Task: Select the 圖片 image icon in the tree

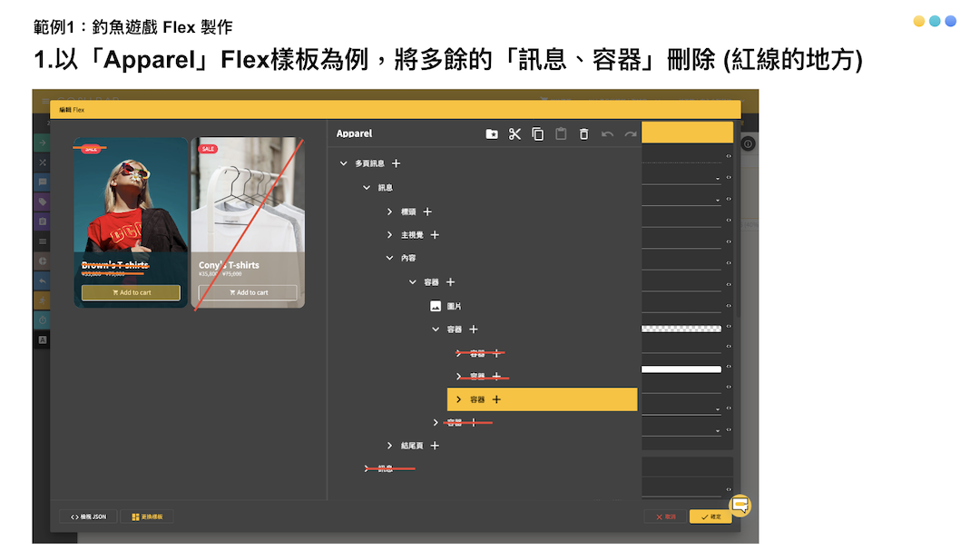Action: (436, 306)
